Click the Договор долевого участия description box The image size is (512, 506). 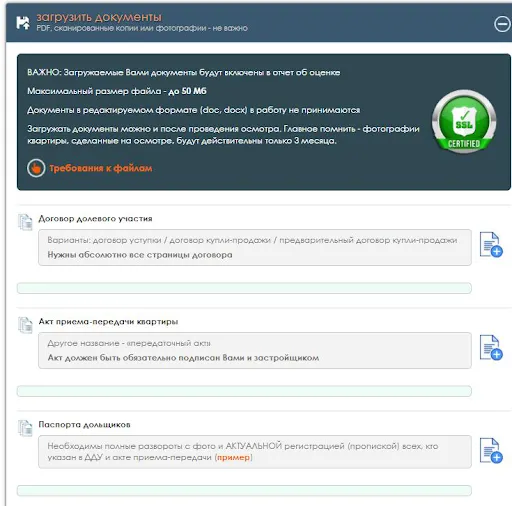point(255,247)
